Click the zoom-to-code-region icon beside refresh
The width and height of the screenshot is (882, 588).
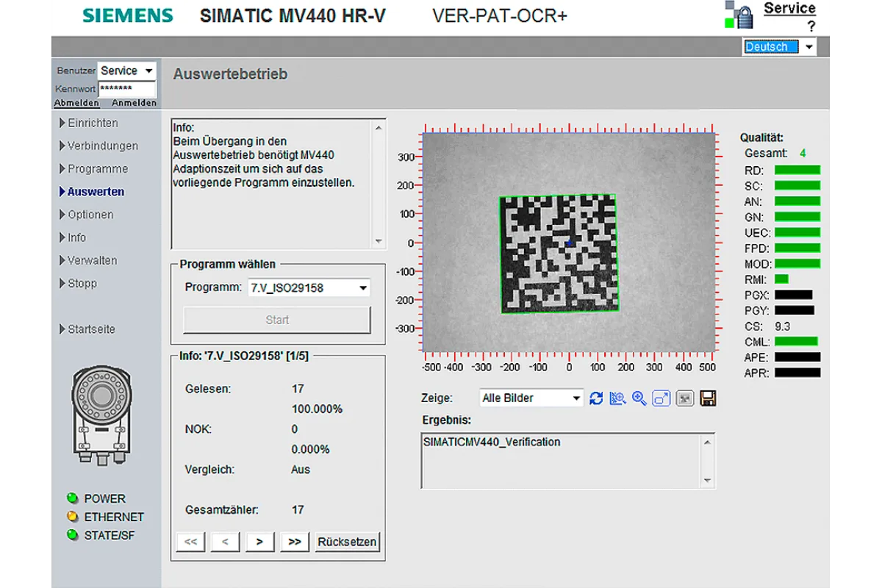617,398
